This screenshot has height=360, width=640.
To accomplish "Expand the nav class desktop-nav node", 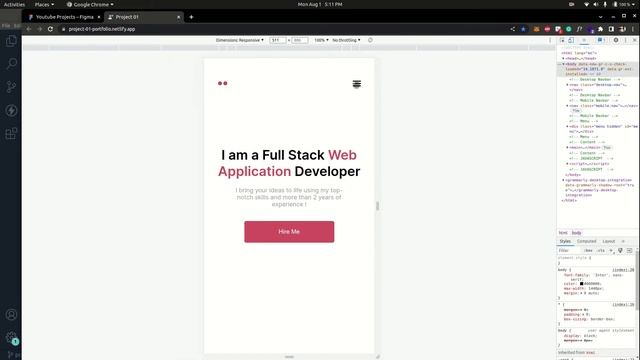I will pyautogui.click(x=567, y=85).
